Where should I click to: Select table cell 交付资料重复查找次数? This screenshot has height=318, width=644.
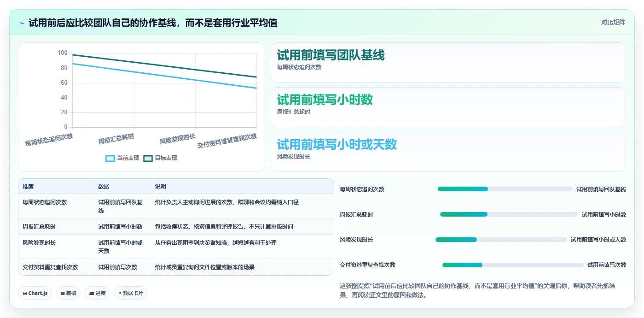click(50, 267)
